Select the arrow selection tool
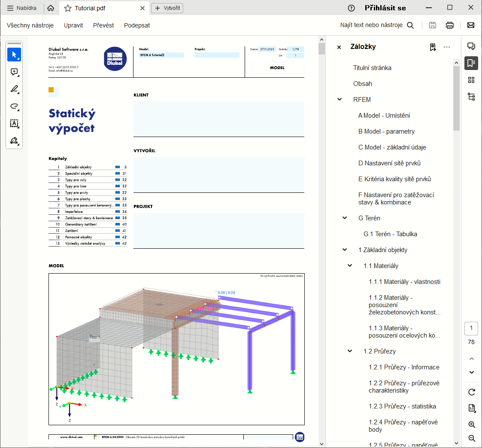Screen dimensions: 482x448 pos(14,55)
